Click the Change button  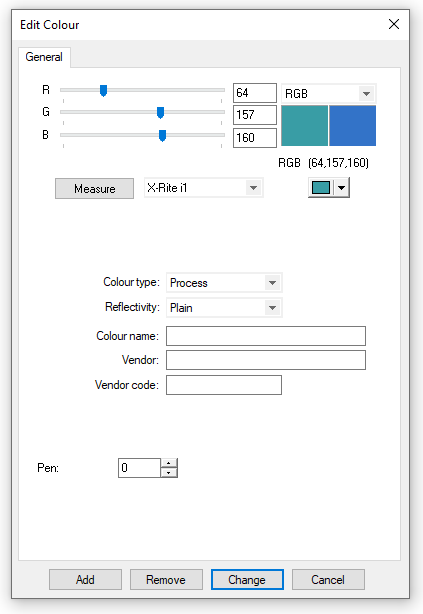247,580
